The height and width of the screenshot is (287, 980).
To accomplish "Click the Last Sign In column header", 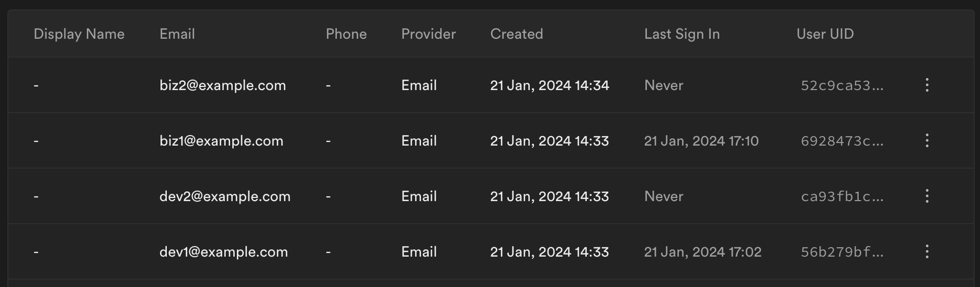I will [x=682, y=34].
